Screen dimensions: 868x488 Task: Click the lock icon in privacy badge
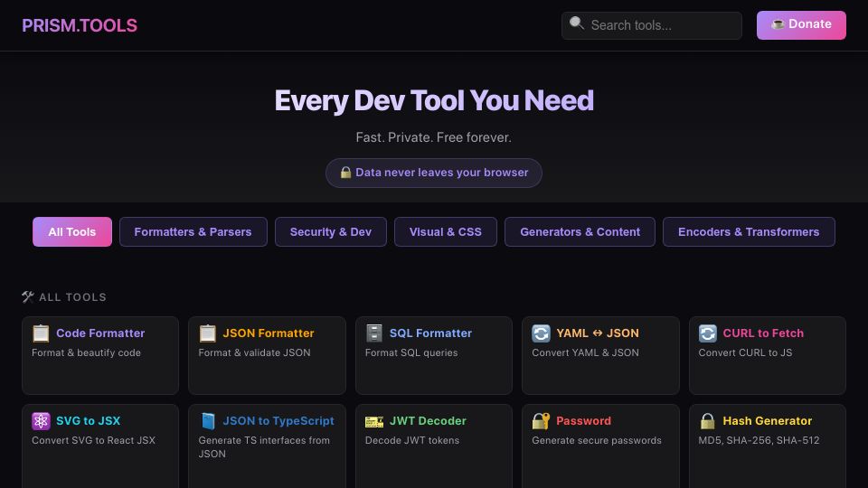[345, 172]
